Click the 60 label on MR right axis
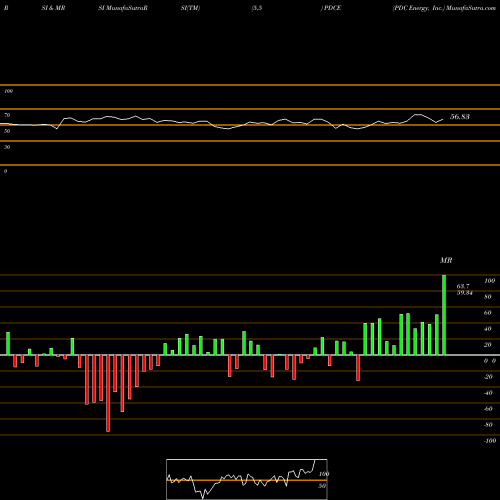 tap(488, 313)
